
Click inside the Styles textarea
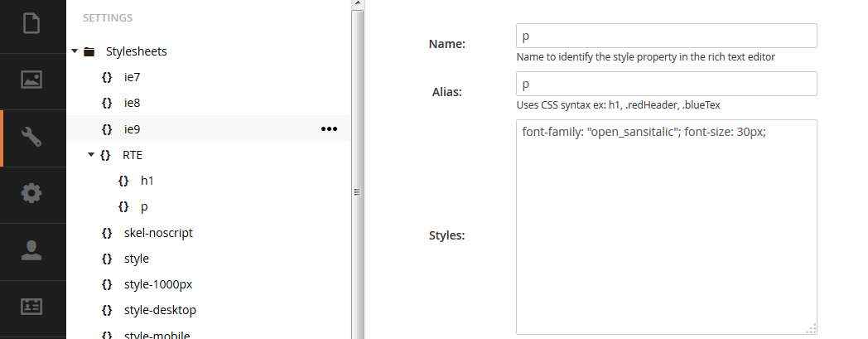667,227
